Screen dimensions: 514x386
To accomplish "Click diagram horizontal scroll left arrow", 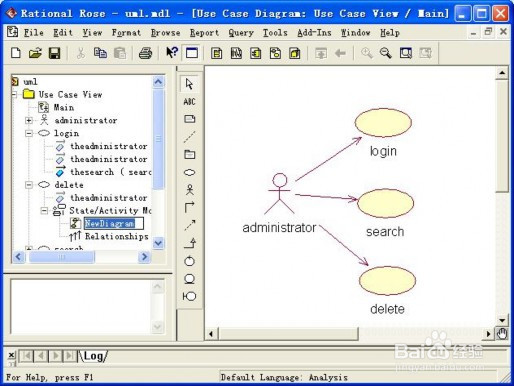I will tap(211, 333).
